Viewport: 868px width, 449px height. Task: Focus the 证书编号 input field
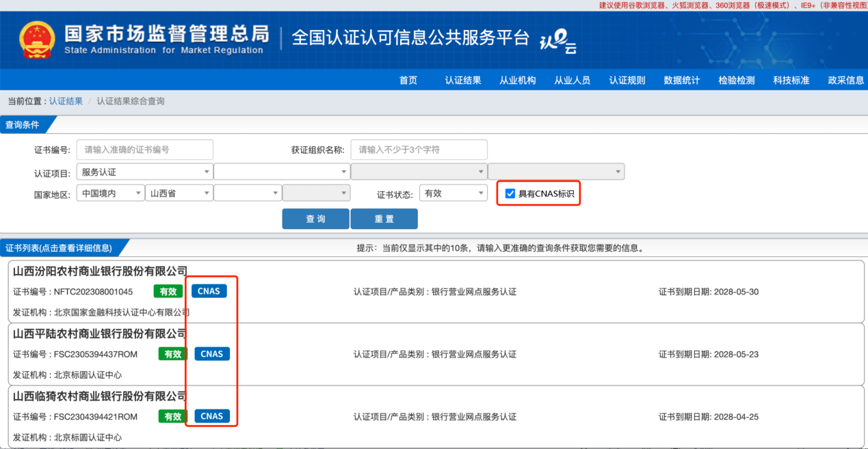(144, 150)
